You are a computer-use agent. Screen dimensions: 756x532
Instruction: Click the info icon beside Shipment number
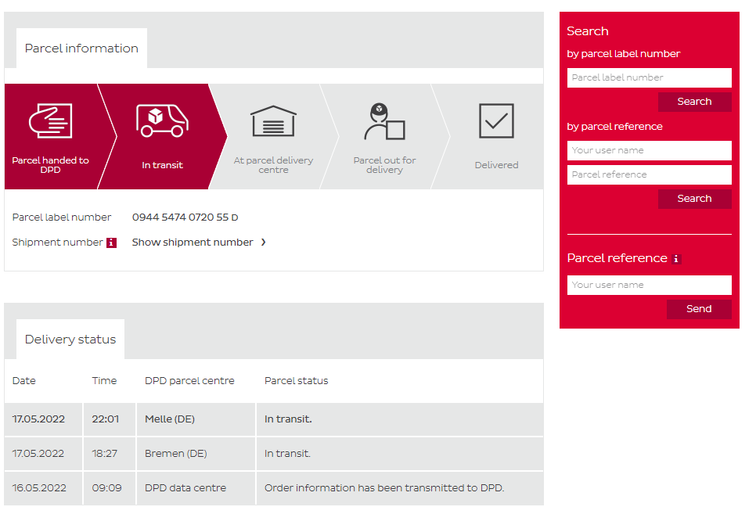point(111,243)
